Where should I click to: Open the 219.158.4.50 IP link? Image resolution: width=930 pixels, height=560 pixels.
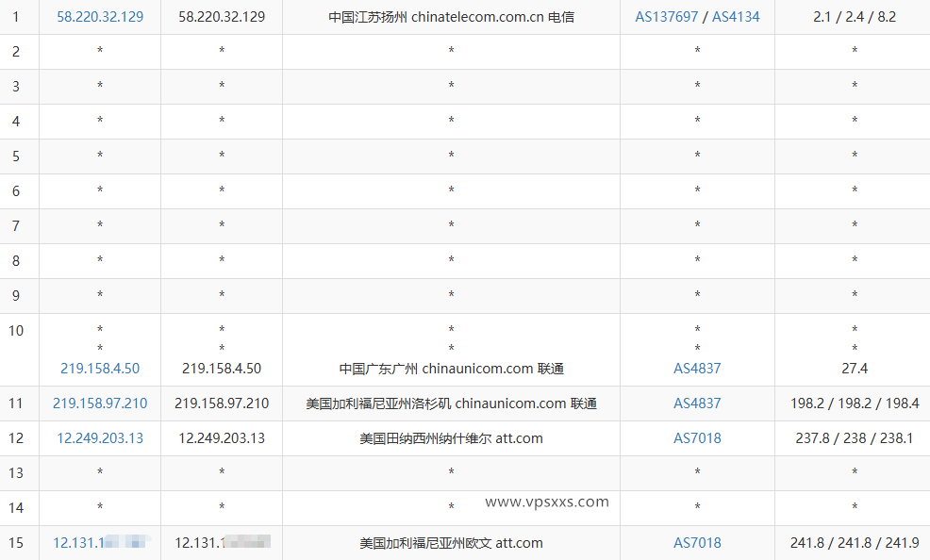[100, 368]
